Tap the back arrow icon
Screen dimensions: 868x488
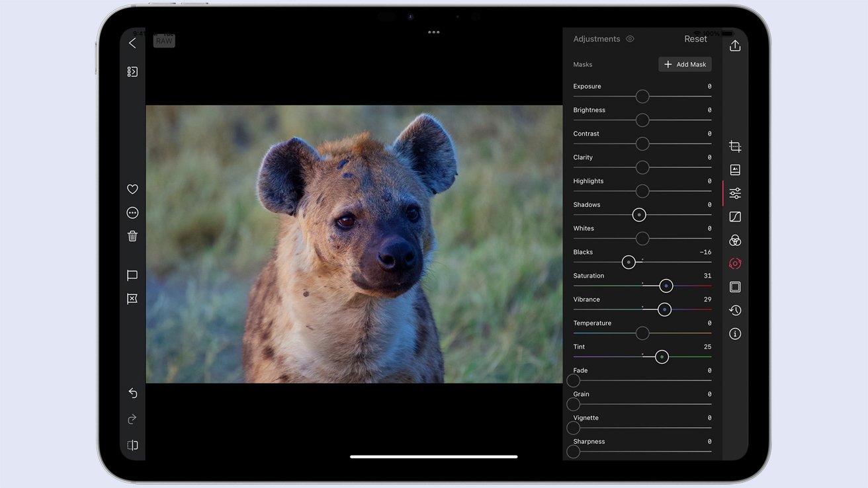tap(132, 43)
